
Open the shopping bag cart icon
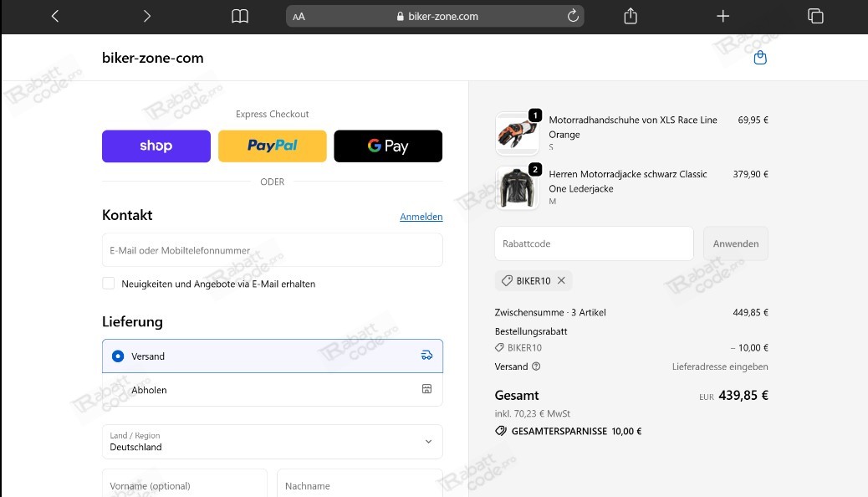coord(759,58)
